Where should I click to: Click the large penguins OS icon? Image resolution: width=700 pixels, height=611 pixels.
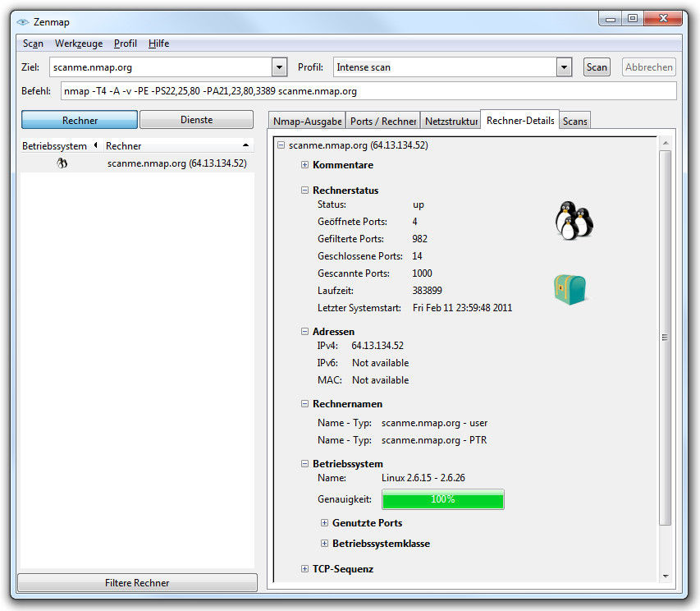[574, 221]
